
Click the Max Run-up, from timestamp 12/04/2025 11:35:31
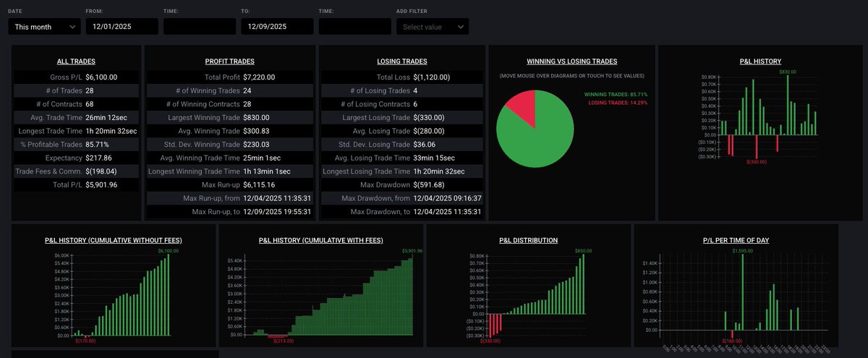click(277, 198)
